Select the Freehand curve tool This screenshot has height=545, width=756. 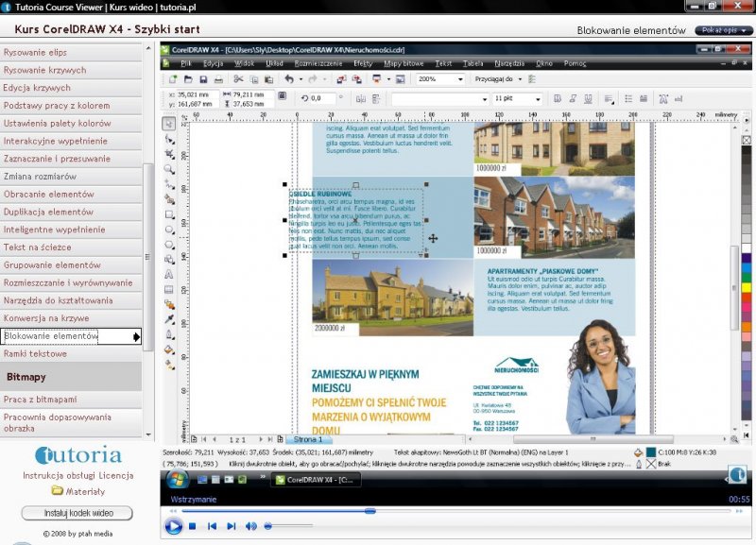pyautogui.click(x=169, y=184)
